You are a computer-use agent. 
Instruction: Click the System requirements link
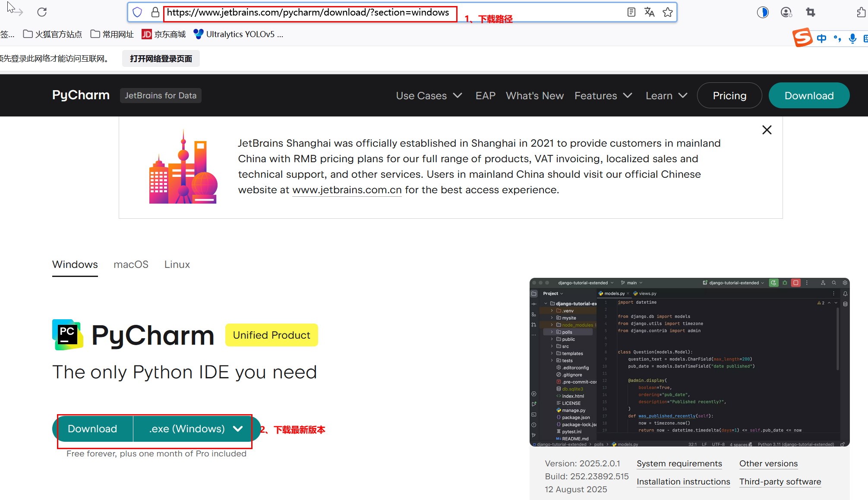[x=679, y=464]
